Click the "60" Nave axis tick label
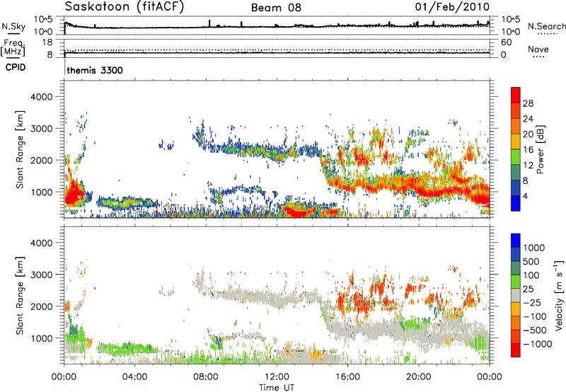Screen dimensions: 566x392 pos(506,42)
